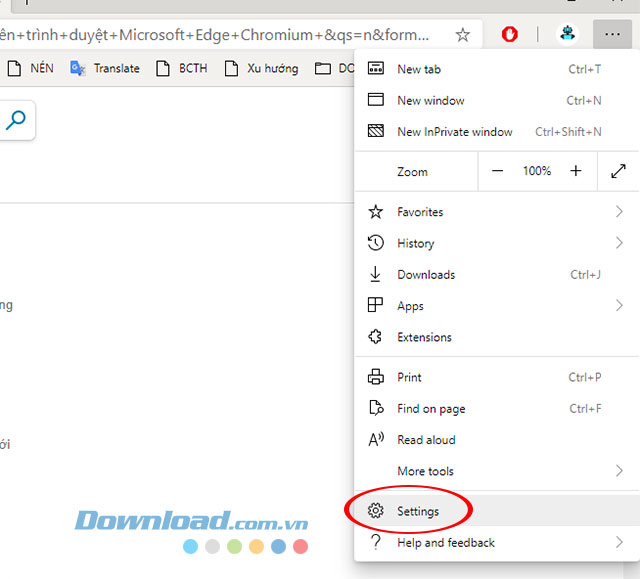640x579 pixels.
Task: Open the user profile avatar icon
Action: pos(568,35)
